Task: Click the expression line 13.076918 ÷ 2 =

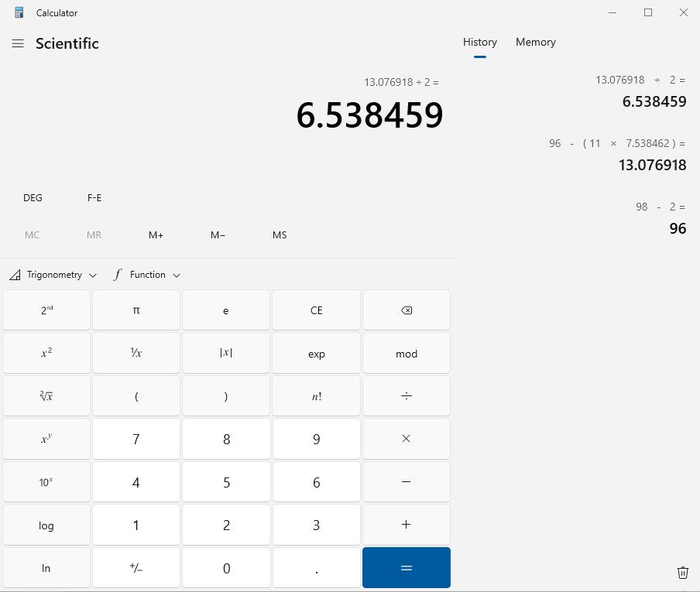Action: click(x=401, y=82)
